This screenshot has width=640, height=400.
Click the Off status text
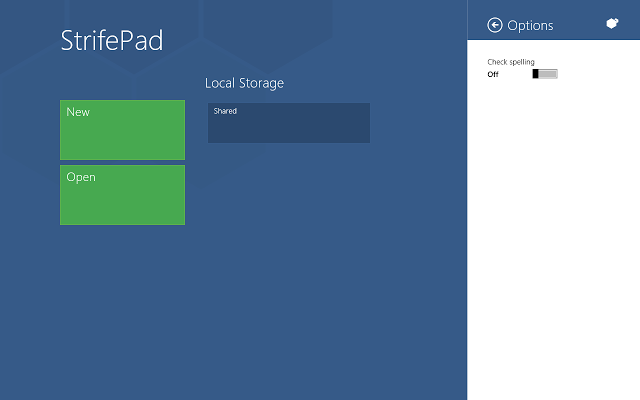click(493, 74)
